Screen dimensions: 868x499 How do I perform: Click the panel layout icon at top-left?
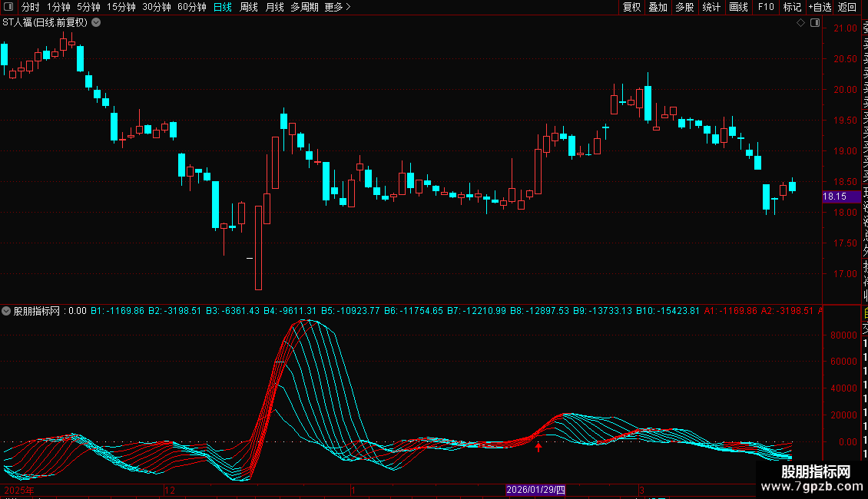pyautogui.click(x=8, y=7)
